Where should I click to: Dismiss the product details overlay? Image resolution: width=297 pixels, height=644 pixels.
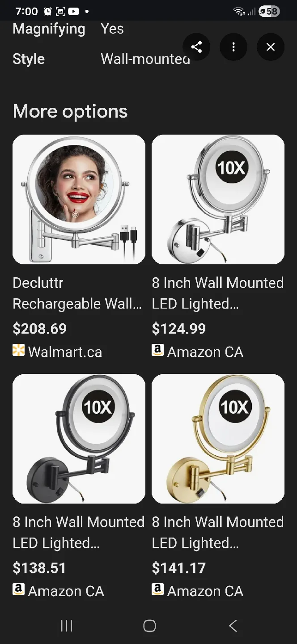(x=270, y=47)
